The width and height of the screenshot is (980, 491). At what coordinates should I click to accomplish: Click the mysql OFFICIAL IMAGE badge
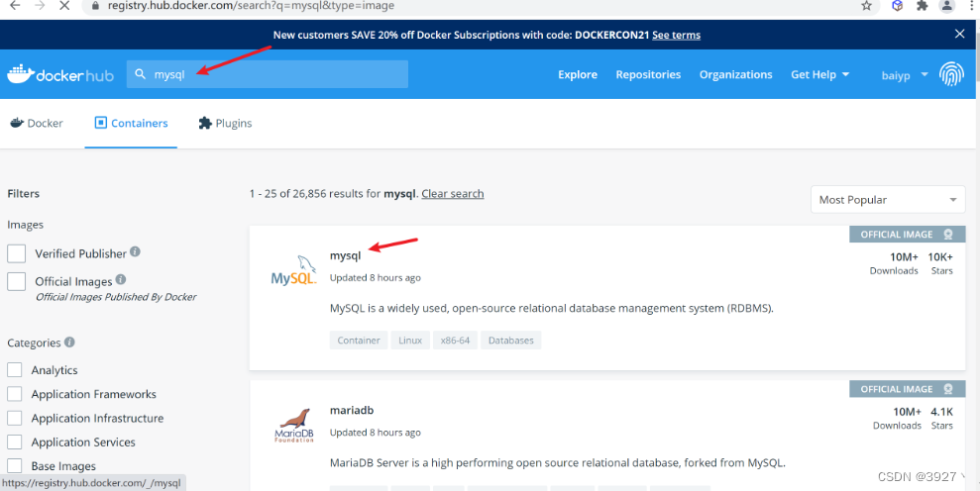(x=907, y=235)
